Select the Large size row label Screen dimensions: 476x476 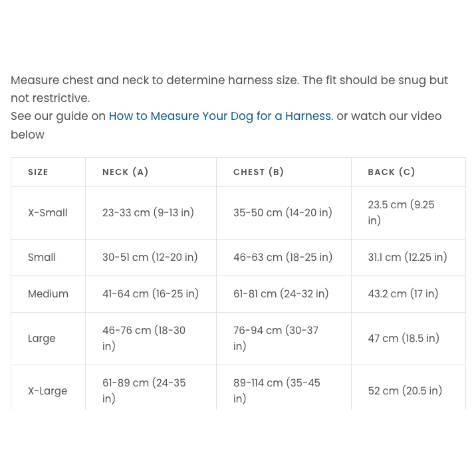42,338
